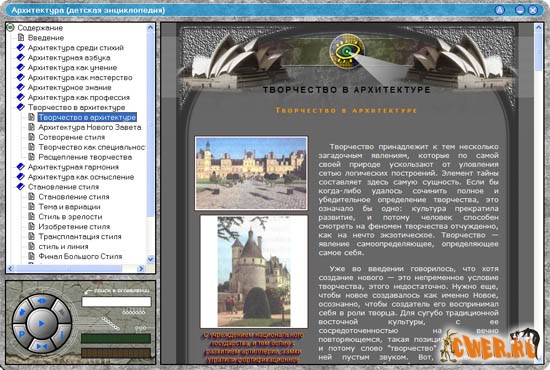Click the green indicator bar in control panel
The width and height of the screenshot is (550, 370).
(116, 338)
